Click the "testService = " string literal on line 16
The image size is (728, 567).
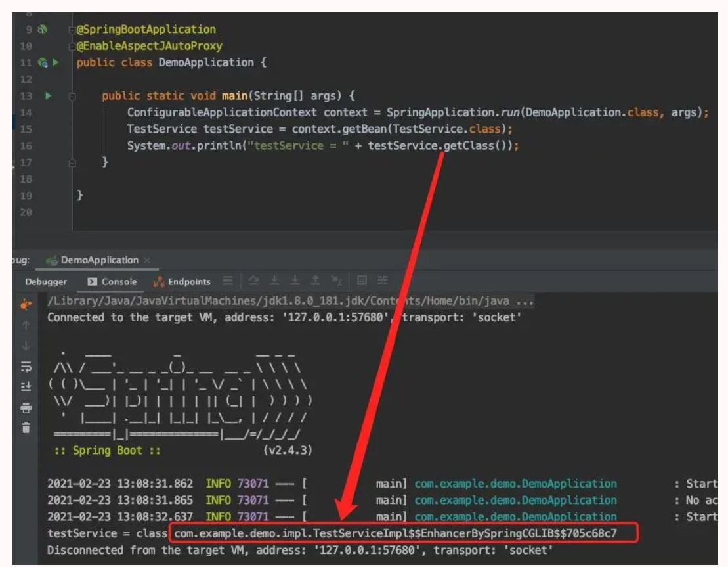coord(297,146)
